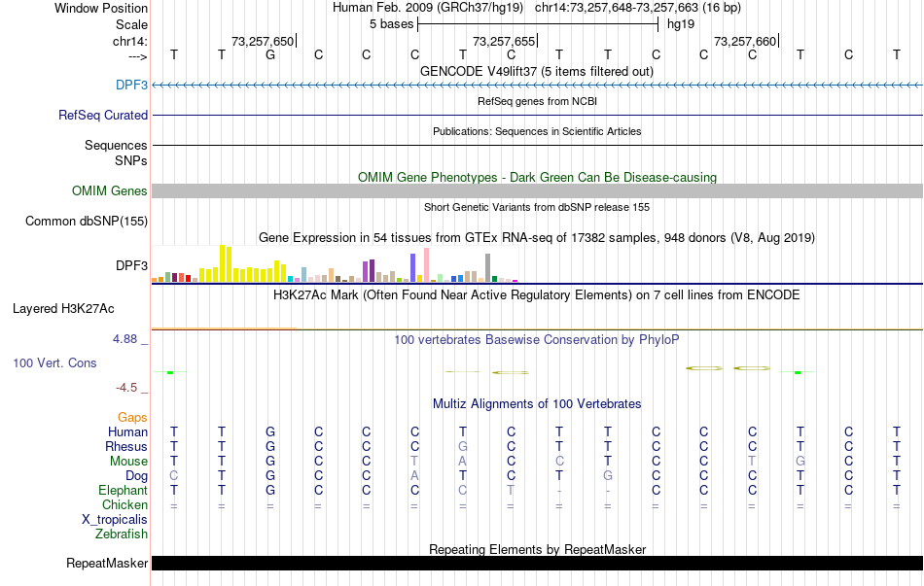
Task: Click the Layered H3K27Ac track label
Action: tap(63, 309)
